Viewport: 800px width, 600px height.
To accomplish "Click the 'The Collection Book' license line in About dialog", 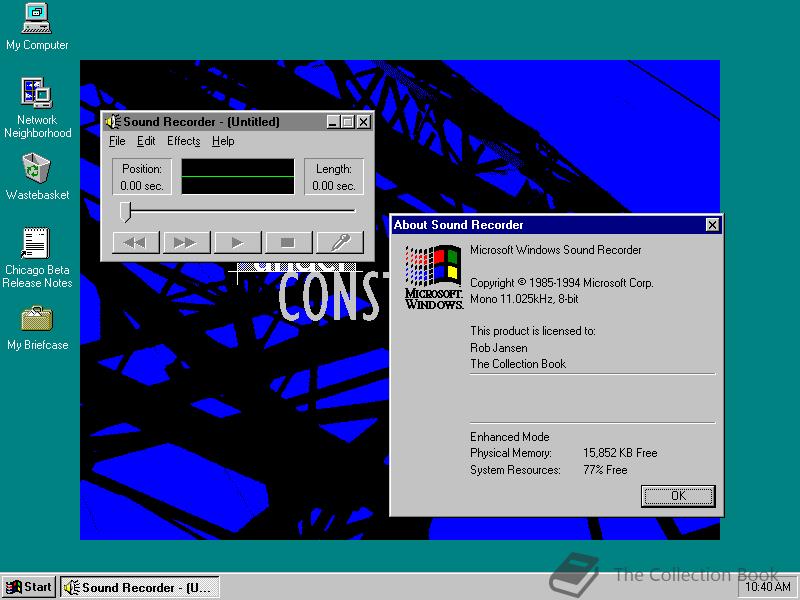I will click(x=518, y=364).
